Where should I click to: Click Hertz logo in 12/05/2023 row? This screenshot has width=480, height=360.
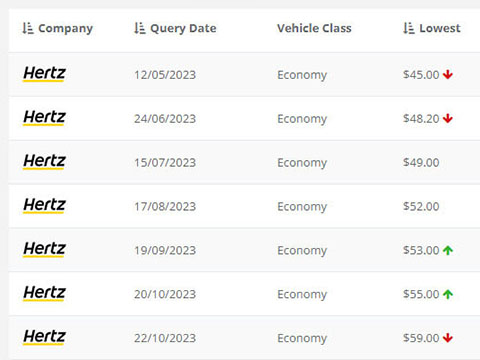click(x=44, y=74)
